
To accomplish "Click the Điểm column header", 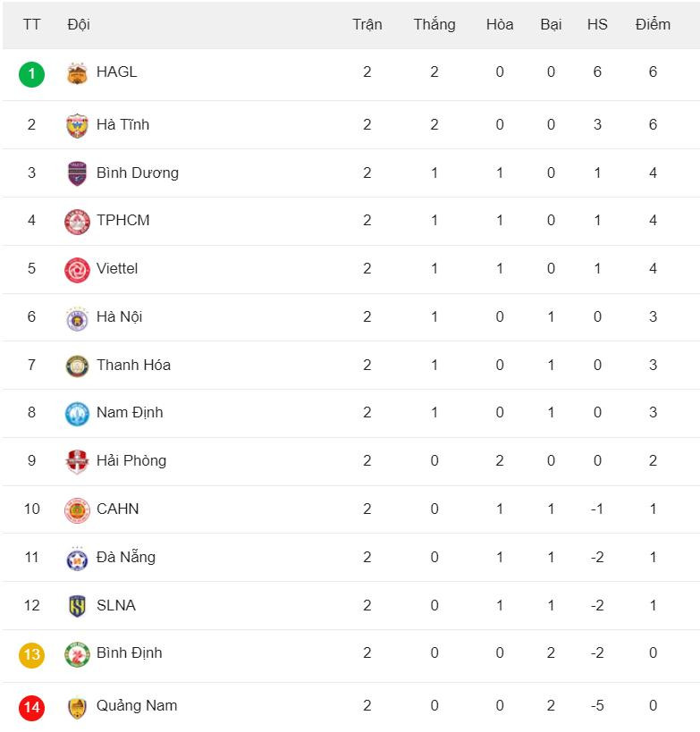I will (653, 24).
